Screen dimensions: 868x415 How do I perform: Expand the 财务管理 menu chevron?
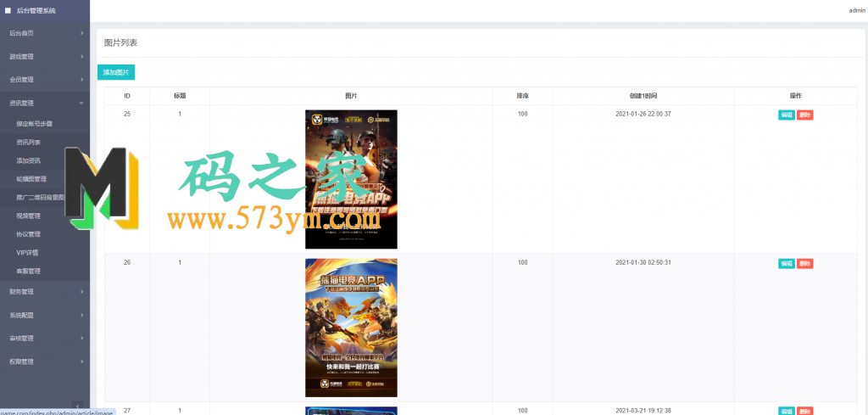82,291
